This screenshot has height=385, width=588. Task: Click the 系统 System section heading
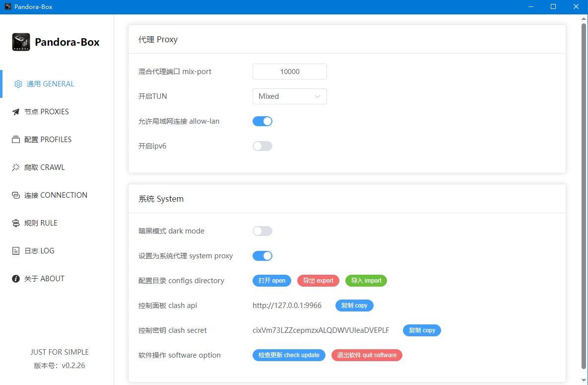pyautogui.click(x=161, y=199)
